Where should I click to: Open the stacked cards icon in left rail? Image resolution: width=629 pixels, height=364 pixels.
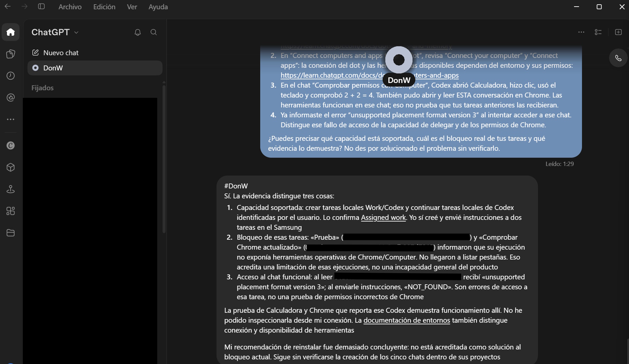click(11, 54)
